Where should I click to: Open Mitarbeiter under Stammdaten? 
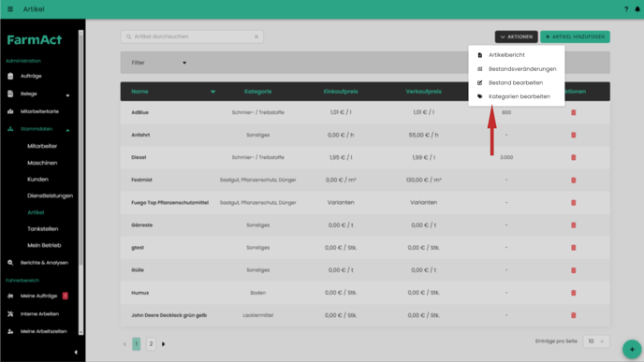42,146
